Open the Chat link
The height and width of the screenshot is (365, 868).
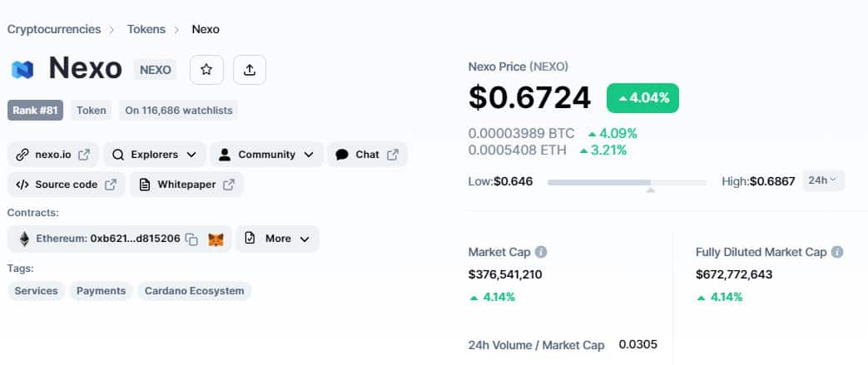point(368,155)
